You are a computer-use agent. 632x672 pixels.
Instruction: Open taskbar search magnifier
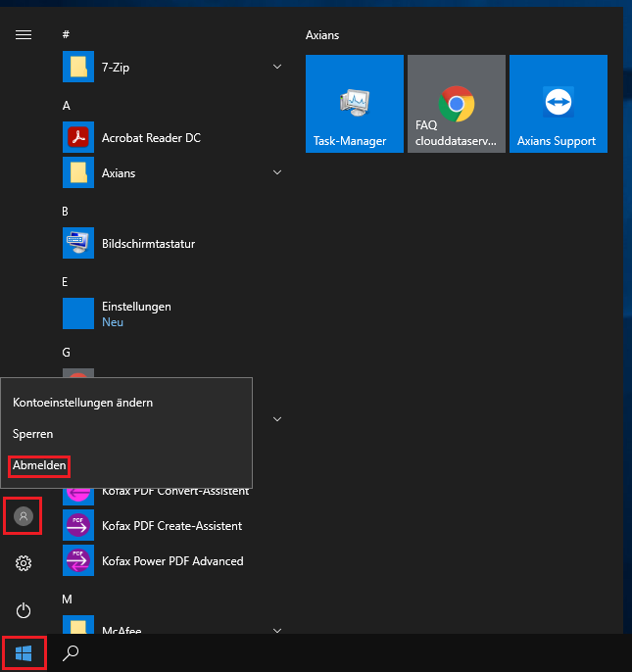[71, 653]
